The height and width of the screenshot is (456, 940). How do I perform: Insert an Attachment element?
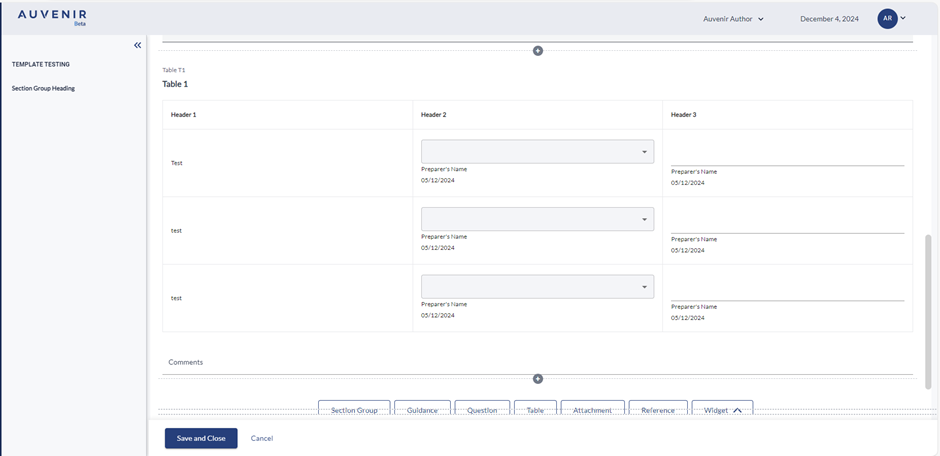click(x=592, y=410)
